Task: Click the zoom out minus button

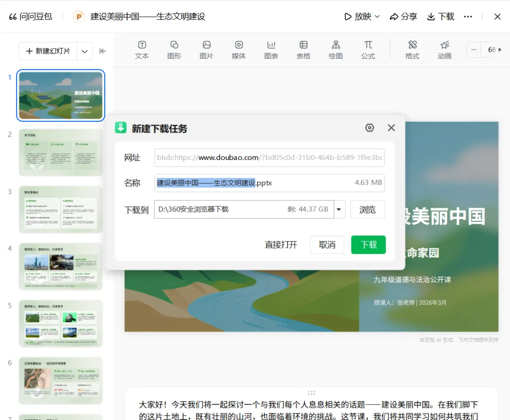Action: pos(474,50)
